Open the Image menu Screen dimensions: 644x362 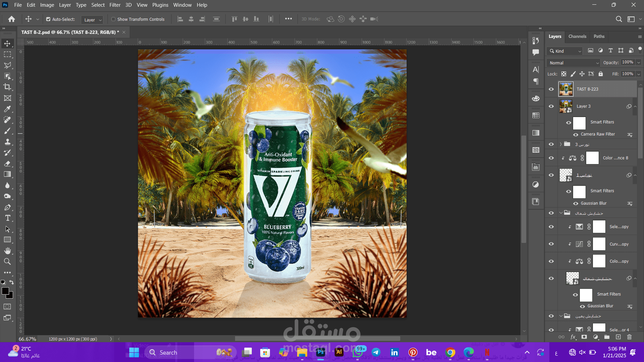(x=47, y=5)
